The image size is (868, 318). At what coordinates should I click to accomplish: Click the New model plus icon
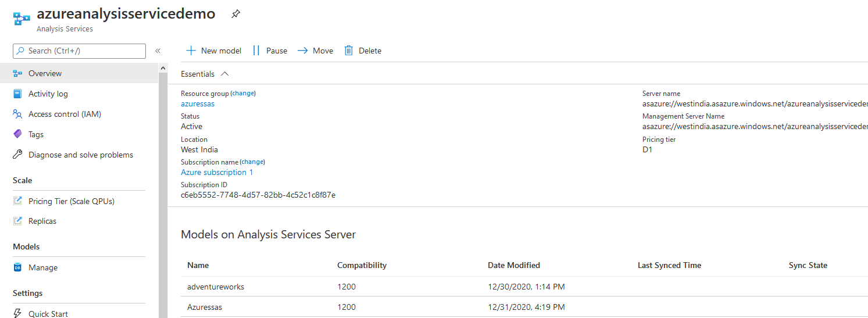[x=191, y=51]
